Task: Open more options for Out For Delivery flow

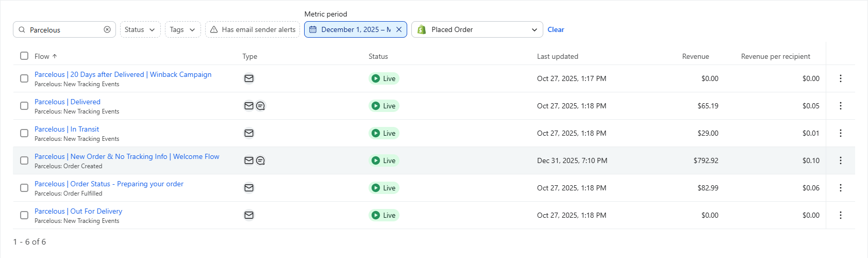Action: (x=841, y=215)
